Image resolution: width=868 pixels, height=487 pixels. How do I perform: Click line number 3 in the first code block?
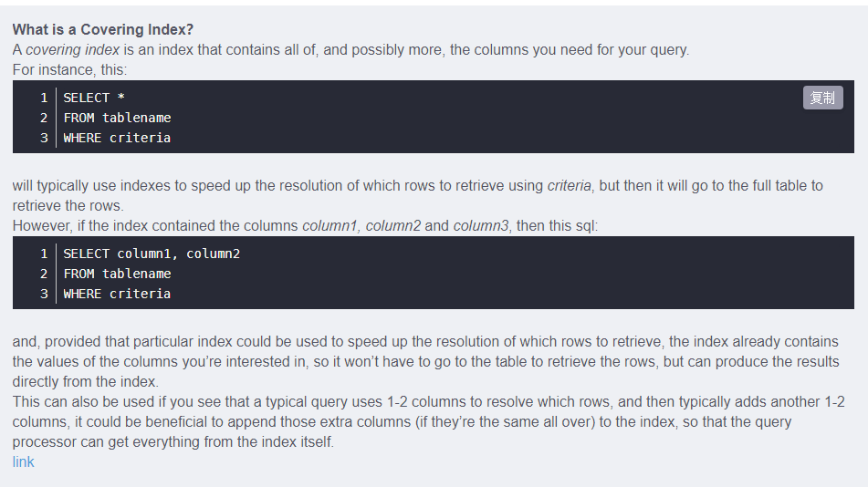coord(44,138)
